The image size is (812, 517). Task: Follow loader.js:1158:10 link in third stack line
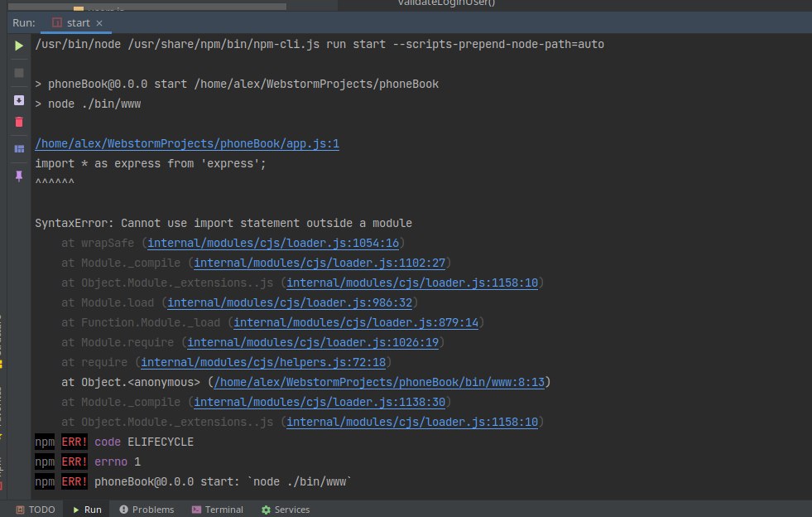point(411,283)
